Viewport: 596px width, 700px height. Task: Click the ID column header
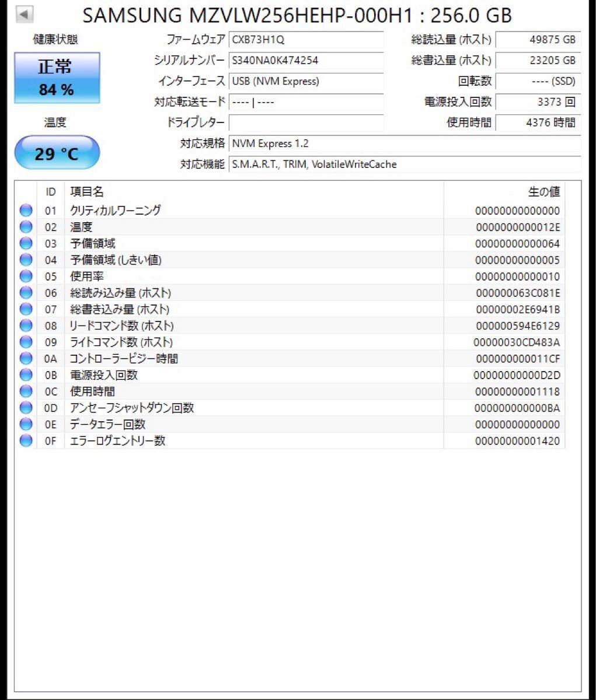pyautogui.click(x=50, y=191)
